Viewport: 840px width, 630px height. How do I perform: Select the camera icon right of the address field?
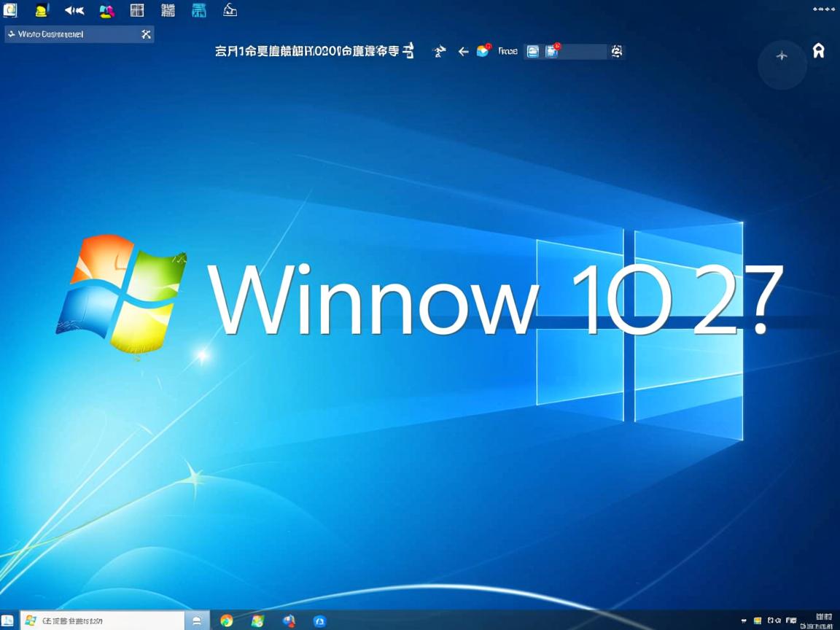tap(616, 52)
